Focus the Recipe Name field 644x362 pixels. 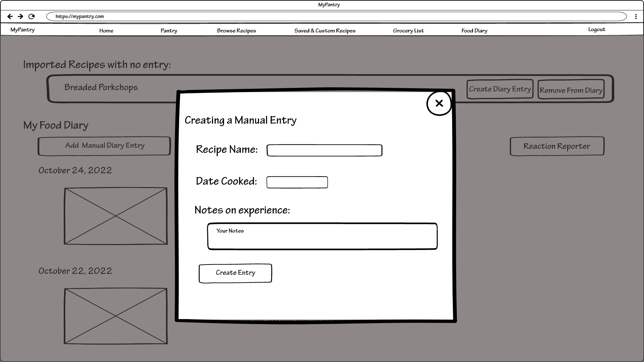point(324,150)
